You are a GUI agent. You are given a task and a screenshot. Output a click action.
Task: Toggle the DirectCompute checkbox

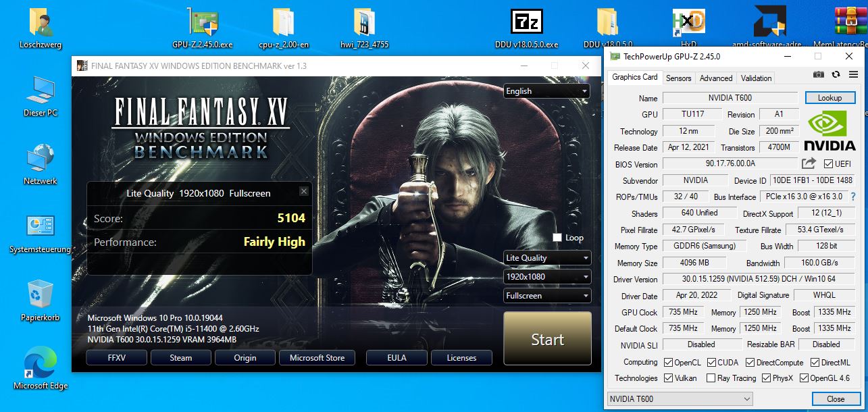point(750,363)
